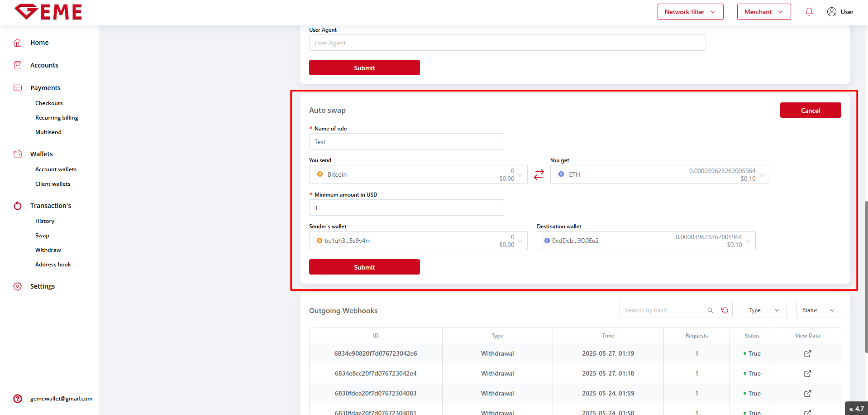The height and width of the screenshot is (415, 868).
Task: Click the user profile avatar icon
Action: 831,12
